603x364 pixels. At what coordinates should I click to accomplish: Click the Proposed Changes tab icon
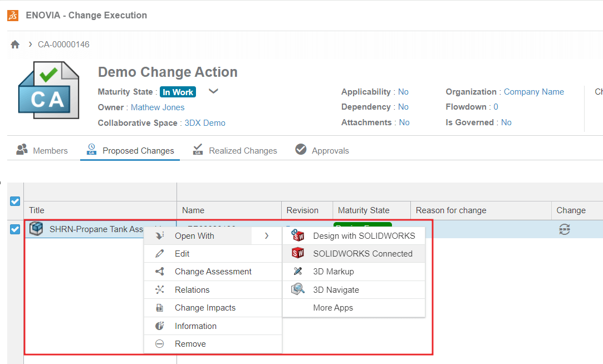tap(91, 150)
